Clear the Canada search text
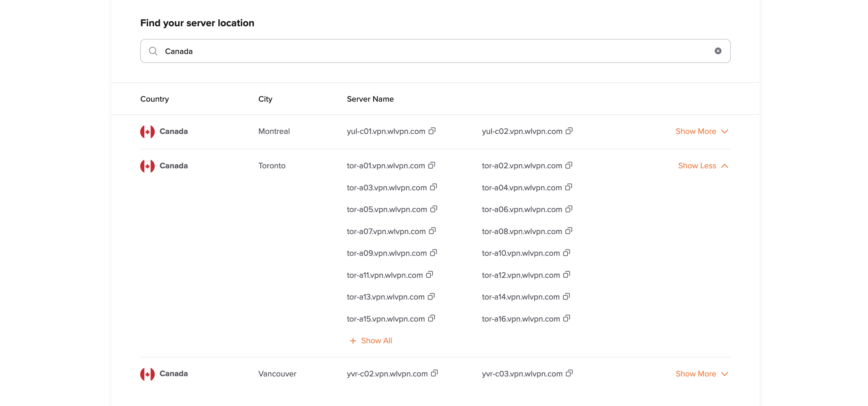 click(x=718, y=51)
